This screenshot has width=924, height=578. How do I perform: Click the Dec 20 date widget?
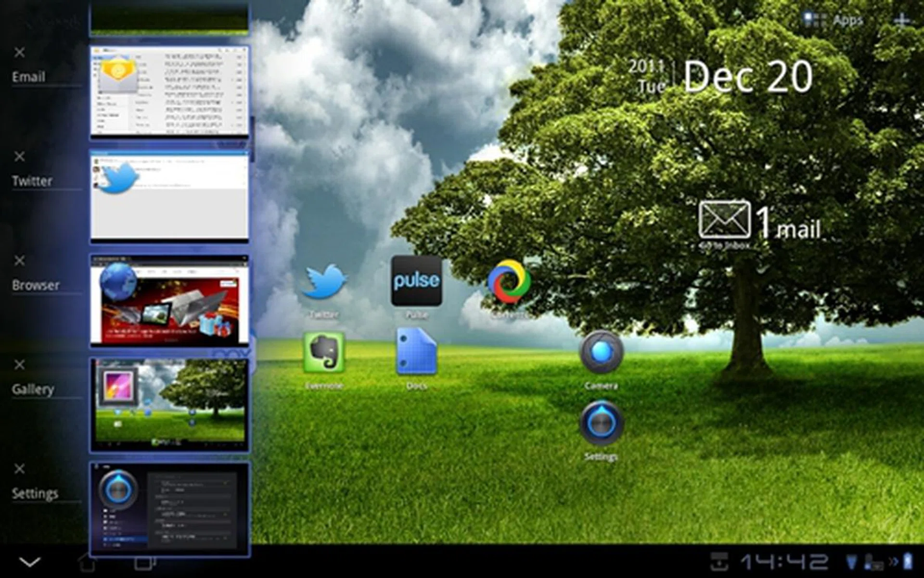[747, 77]
